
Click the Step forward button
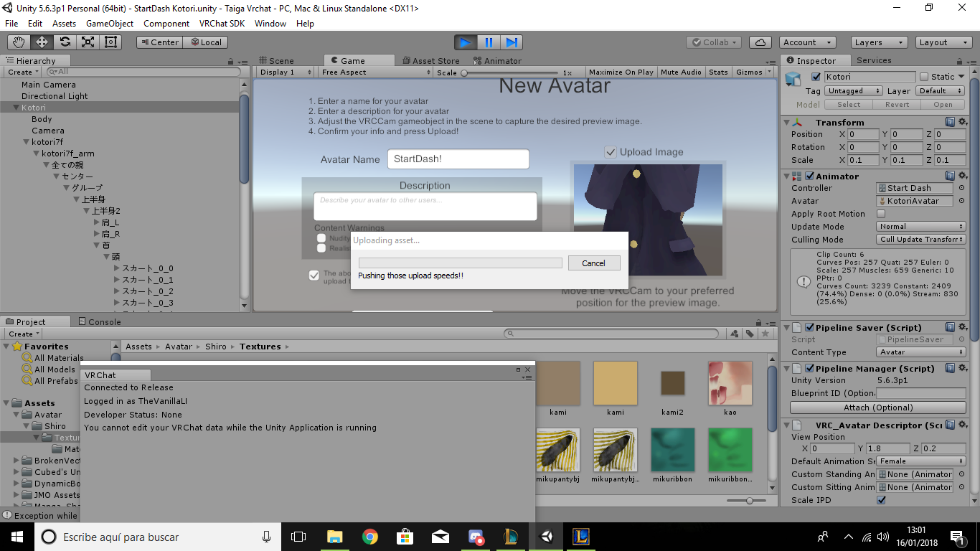[x=512, y=42]
